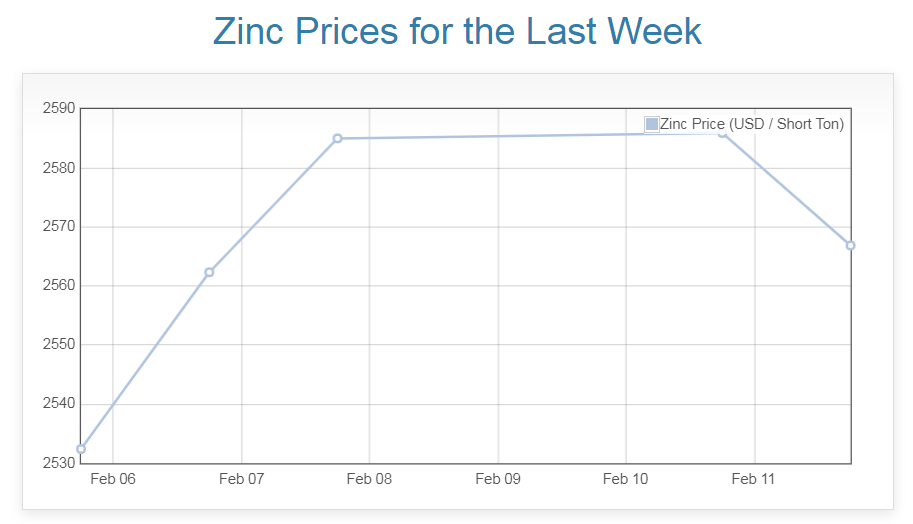The width and height of the screenshot is (913, 524).
Task: Click the 2550 y-axis label
Action: (x=59, y=345)
